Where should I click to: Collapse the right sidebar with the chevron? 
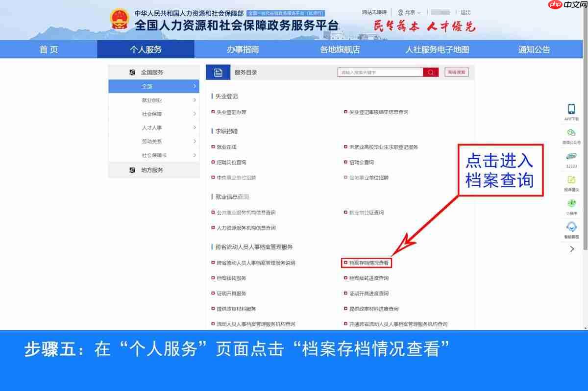pos(571,249)
